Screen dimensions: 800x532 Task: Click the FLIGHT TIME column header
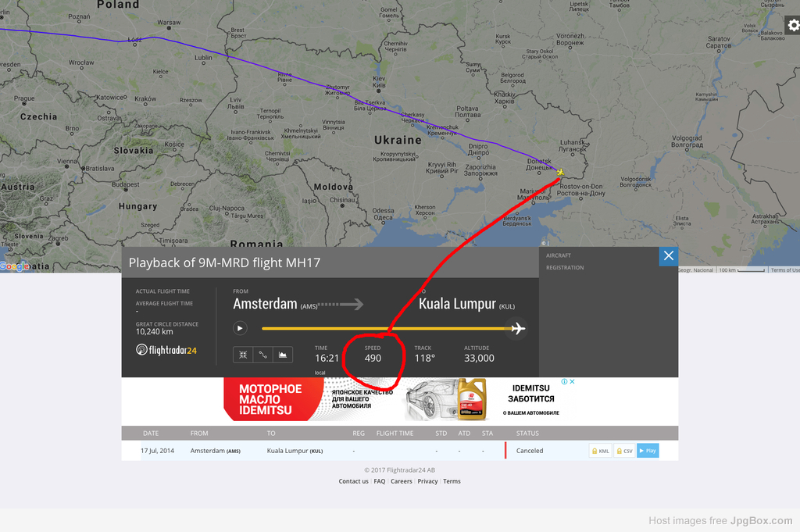point(395,433)
